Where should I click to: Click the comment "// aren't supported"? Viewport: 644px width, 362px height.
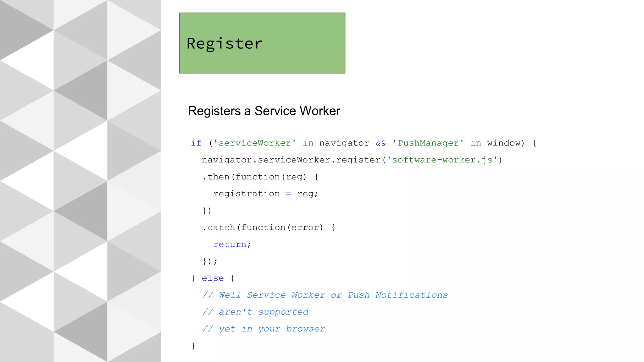[x=255, y=312]
